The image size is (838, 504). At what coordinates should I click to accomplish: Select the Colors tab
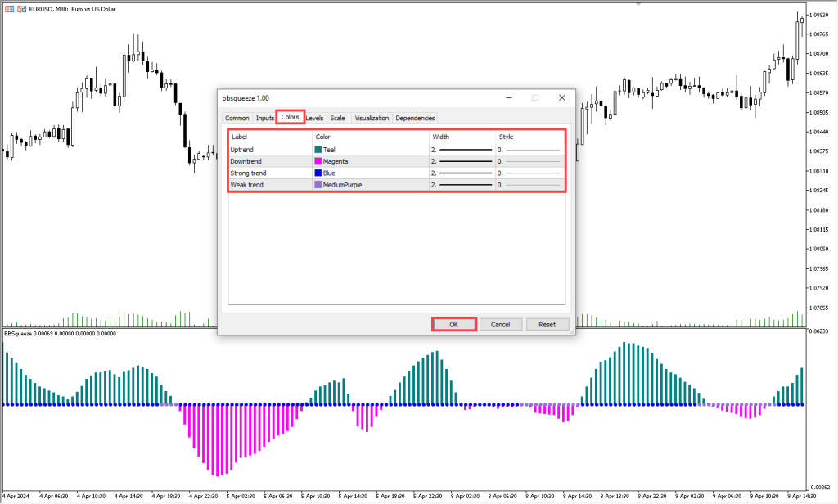(291, 117)
